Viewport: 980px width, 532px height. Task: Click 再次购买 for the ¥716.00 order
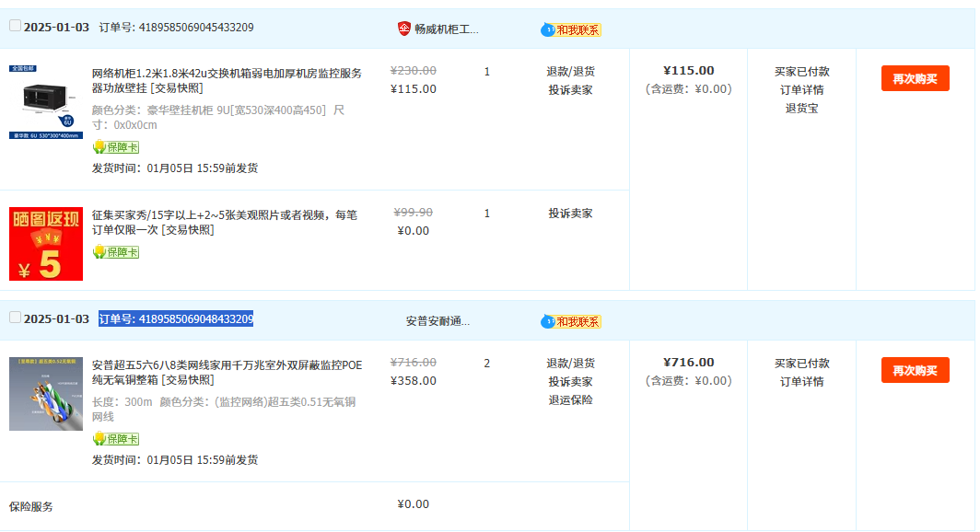point(915,370)
